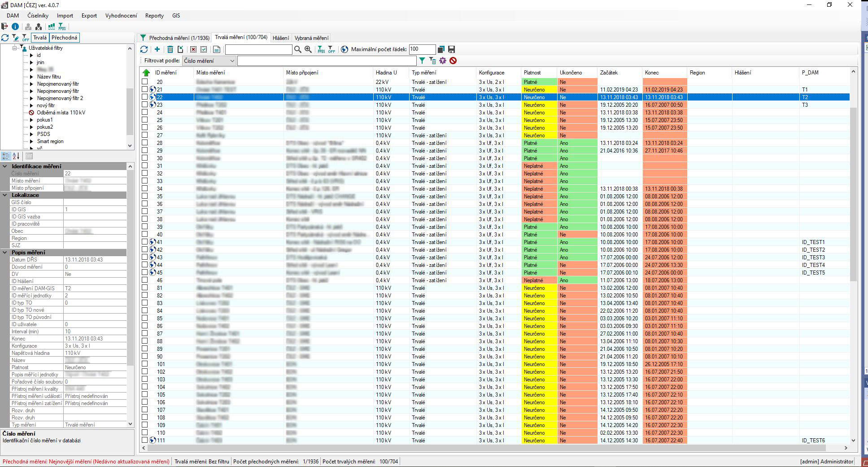Click the 'Přechodná' button
Image resolution: width=868 pixels, height=467 pixels.
pyautogui.click(x=64, y=38)
